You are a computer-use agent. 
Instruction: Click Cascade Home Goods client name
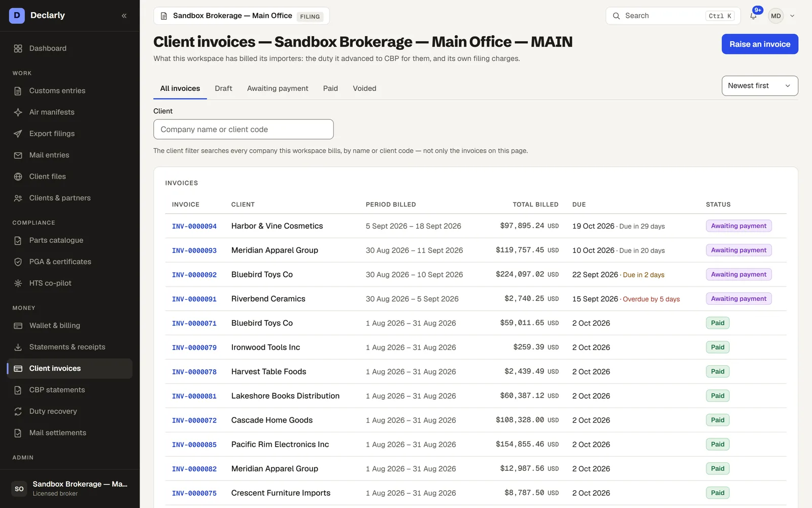[272, 420]
